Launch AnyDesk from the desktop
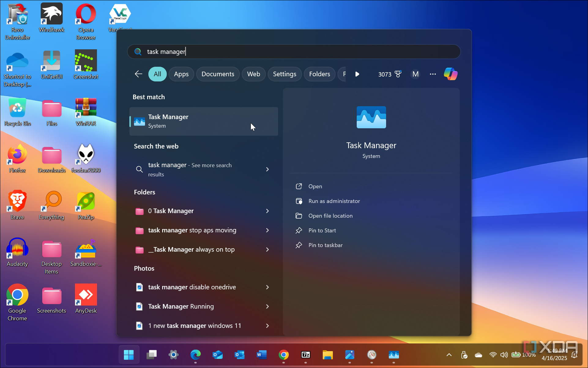 pyautogui.click(x=86, y=299)
